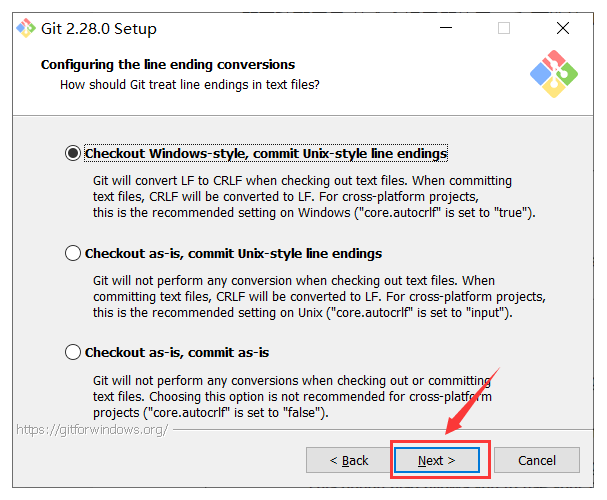Click the 'Configuring the line ending conversions' heading
This screenshot has height=500, width=607.
[168, 64]
